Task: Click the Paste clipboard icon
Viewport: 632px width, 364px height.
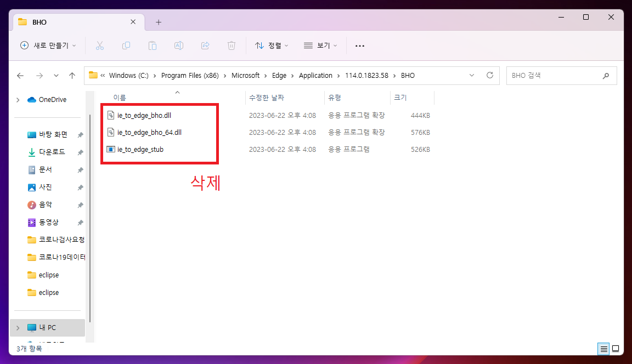Action: [153, 46]
